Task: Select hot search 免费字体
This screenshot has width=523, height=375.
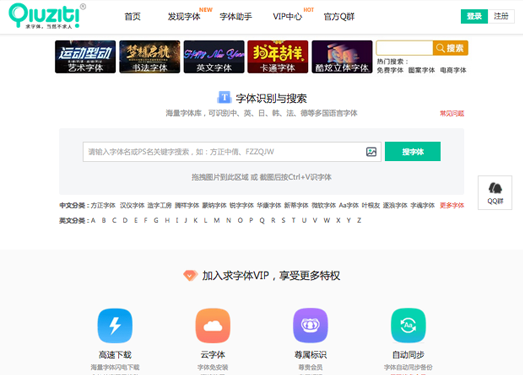Action: pos(390,70)
